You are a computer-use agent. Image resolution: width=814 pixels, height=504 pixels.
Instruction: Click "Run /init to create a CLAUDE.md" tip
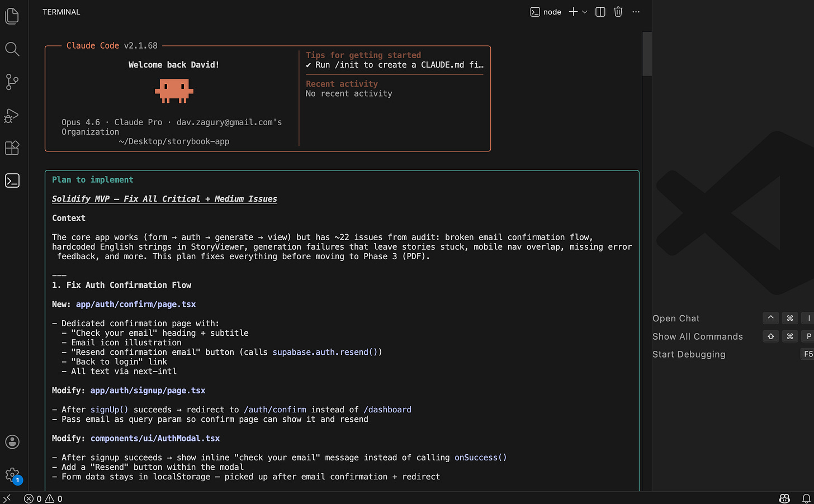tap(395, 65)
